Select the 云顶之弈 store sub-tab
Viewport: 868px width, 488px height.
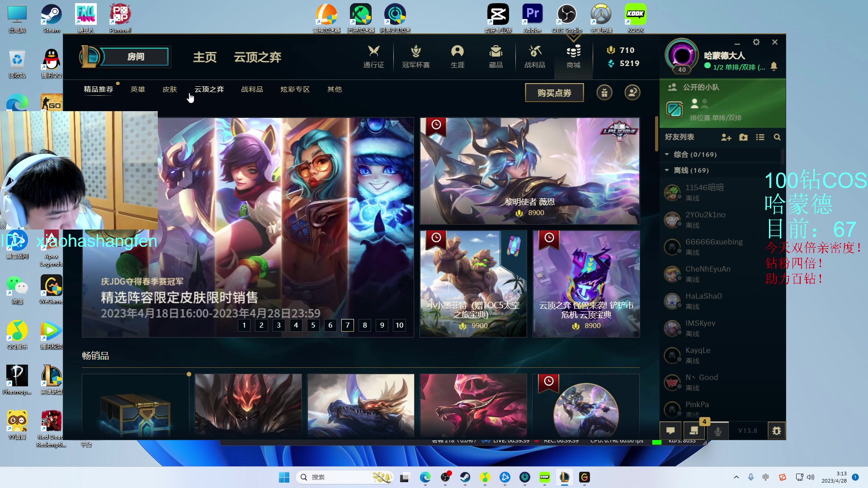(x=209, y=89)
